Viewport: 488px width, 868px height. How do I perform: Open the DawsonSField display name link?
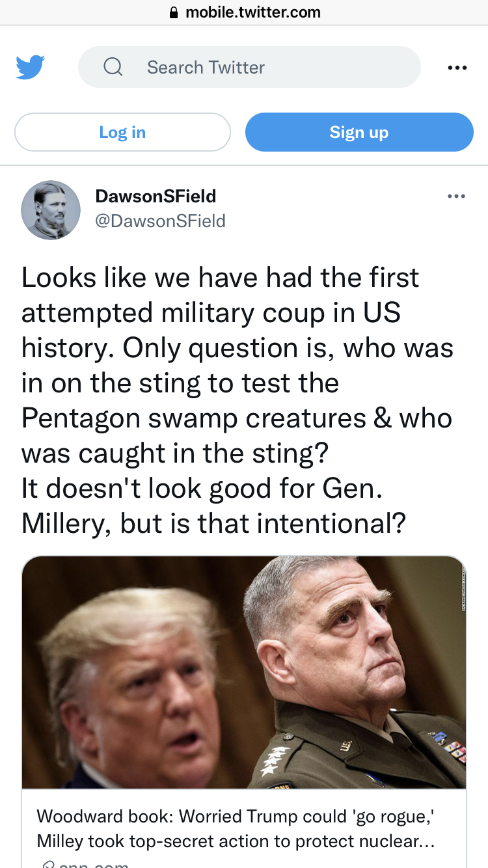(156, 196)
